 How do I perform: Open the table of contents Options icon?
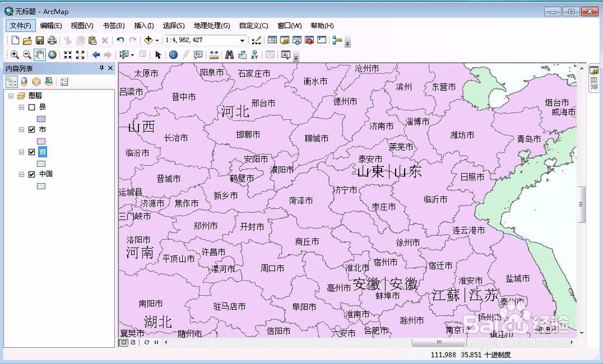[65, 81]
